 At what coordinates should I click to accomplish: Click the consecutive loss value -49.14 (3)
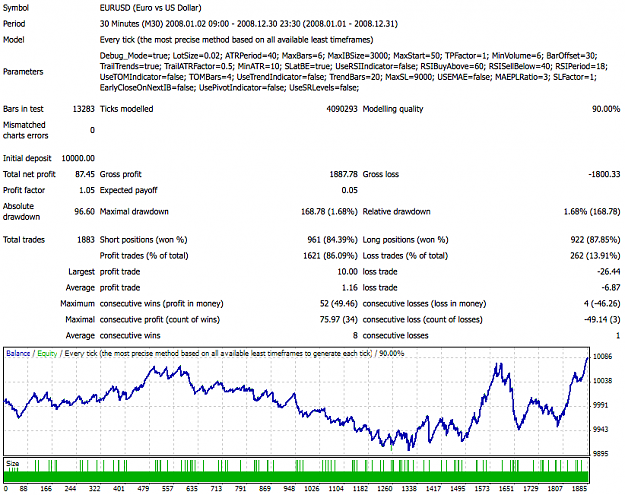click(602, 320)
